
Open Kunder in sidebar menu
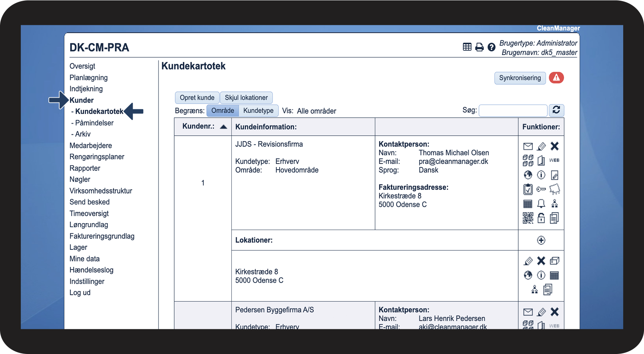coord(82,100)
